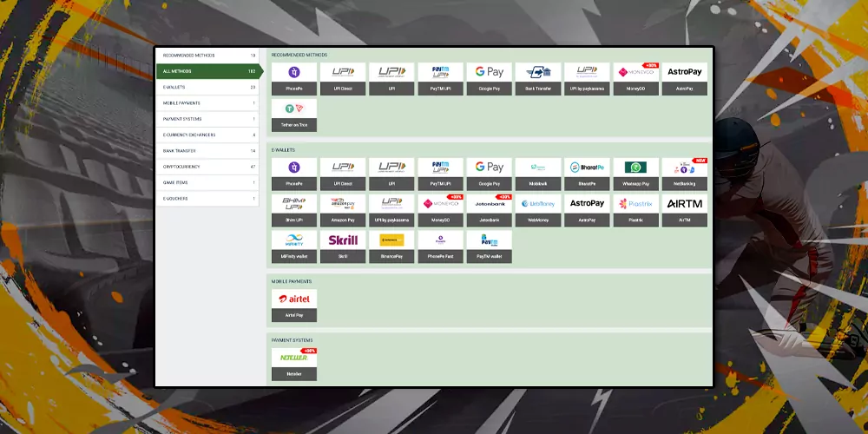
Task: Choose Google Pay in the E-Wallets section
Action: [x=490, y=174]
